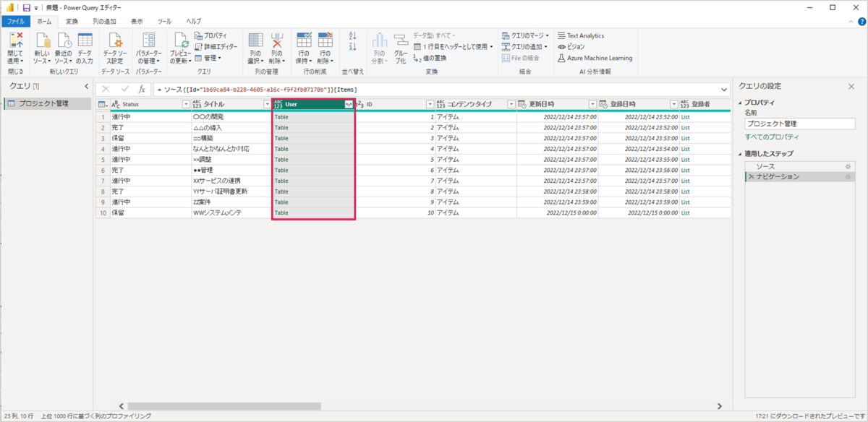Click the 行の保持 (Keep Rows) icon

click(305, 40)
